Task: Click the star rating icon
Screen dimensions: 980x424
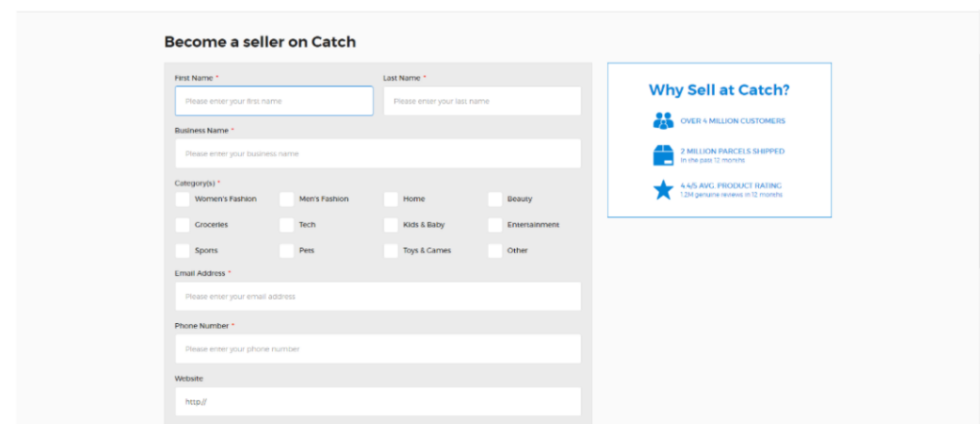Action: [x=663, y=189]
